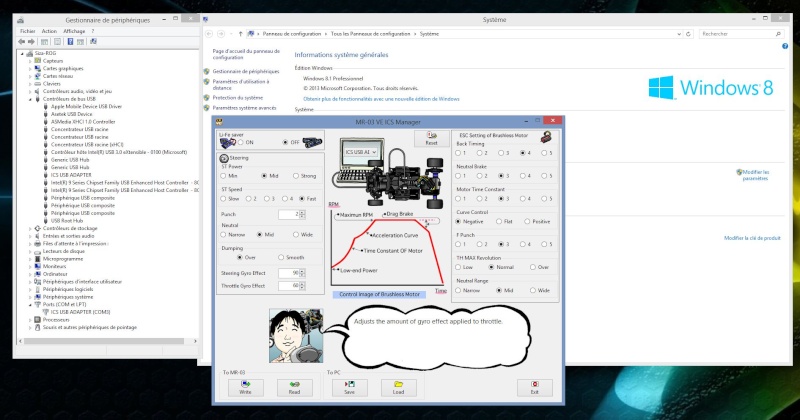Open the ICS USB AI dropdown
The width and height of the screenshot is (800, 420).
[x=374, y=152]
